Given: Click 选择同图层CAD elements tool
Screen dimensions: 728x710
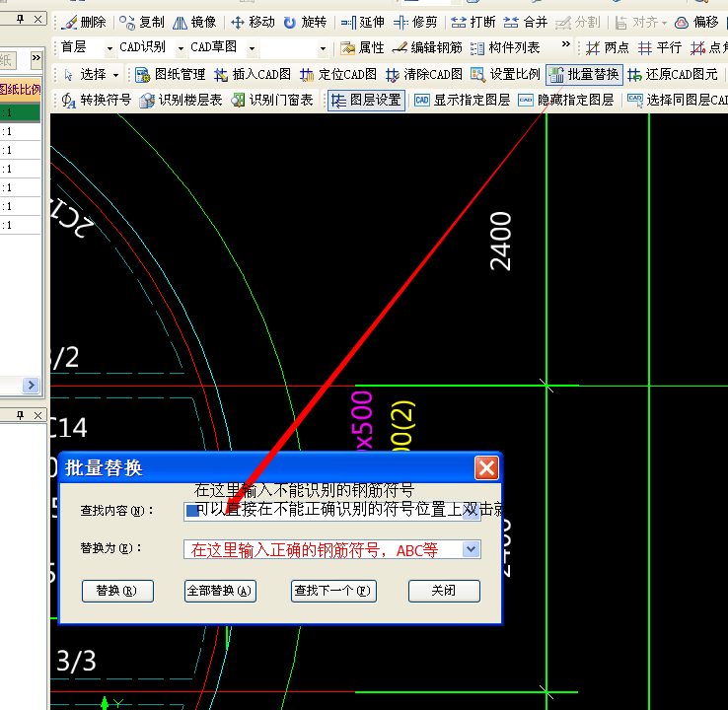Looking at the screenshot, I should coord(677,101).
